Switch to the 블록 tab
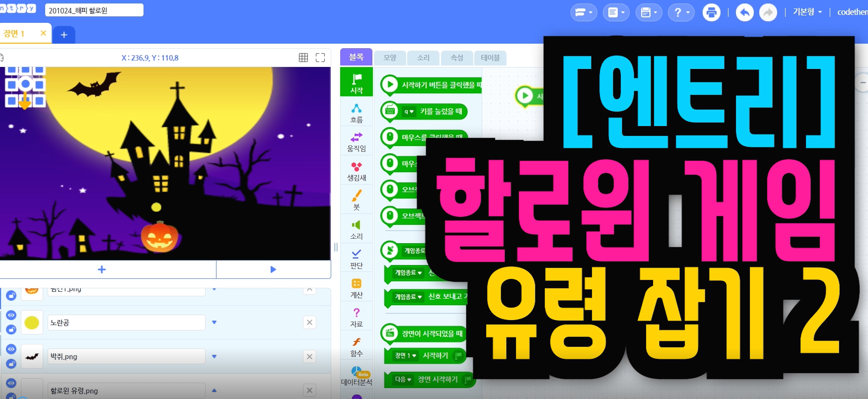Screen dimensions: 868x399 point(356,57)
